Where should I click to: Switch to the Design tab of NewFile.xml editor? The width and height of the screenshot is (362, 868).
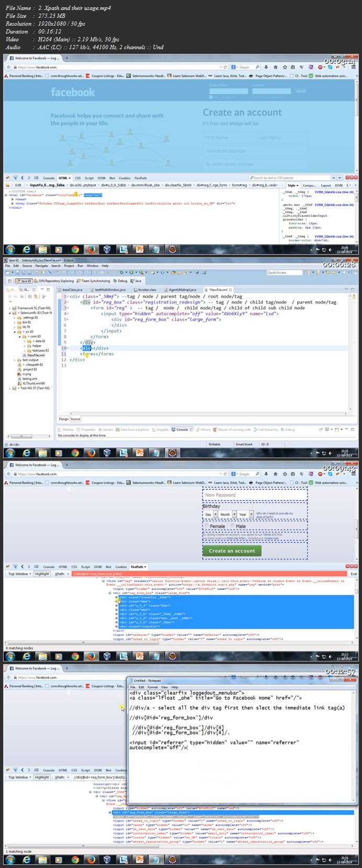[63, 419]
